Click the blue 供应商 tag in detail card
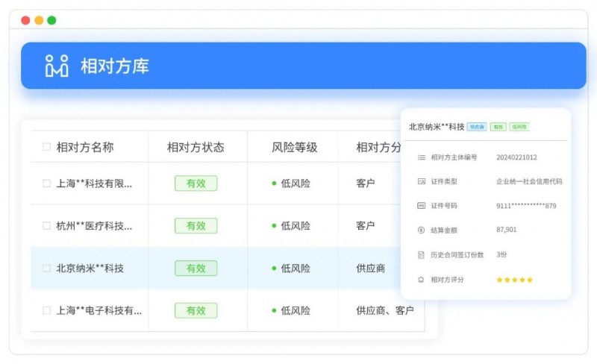597x364 pixels. coord(477,127)
